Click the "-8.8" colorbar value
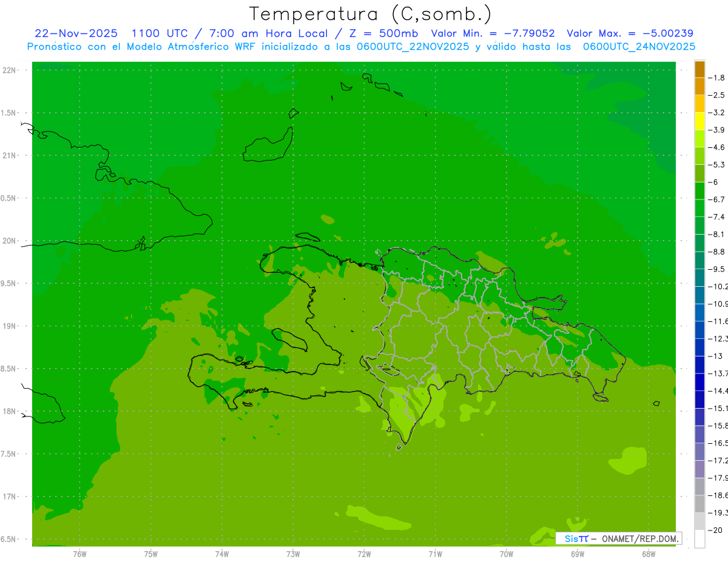728x562 pixels. point(717,252)
